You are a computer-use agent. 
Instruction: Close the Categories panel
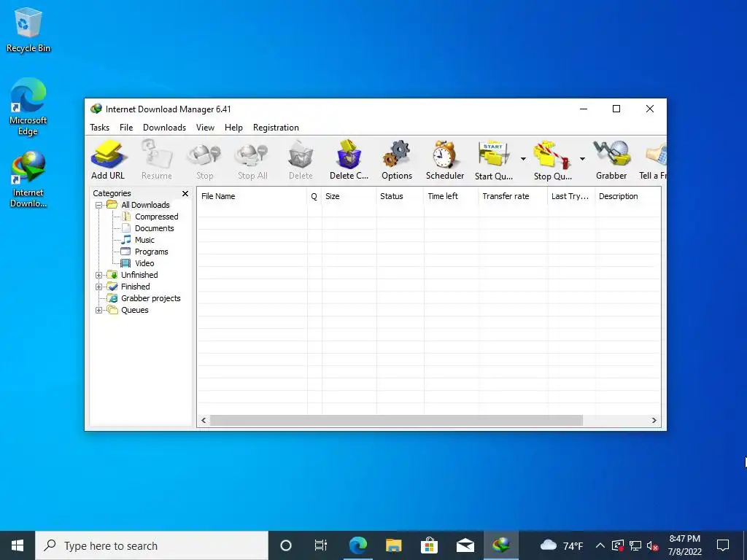[185, 193]
